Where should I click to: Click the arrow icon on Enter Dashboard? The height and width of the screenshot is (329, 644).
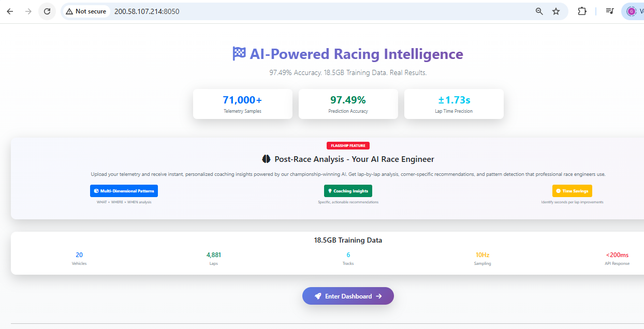pyautogui.click(x=379, y=296)
